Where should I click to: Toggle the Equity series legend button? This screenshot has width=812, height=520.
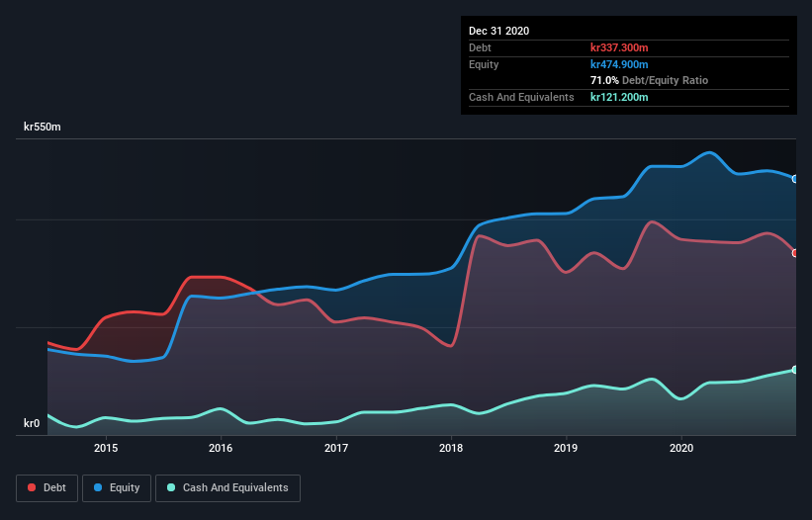[x=117, y=488]
